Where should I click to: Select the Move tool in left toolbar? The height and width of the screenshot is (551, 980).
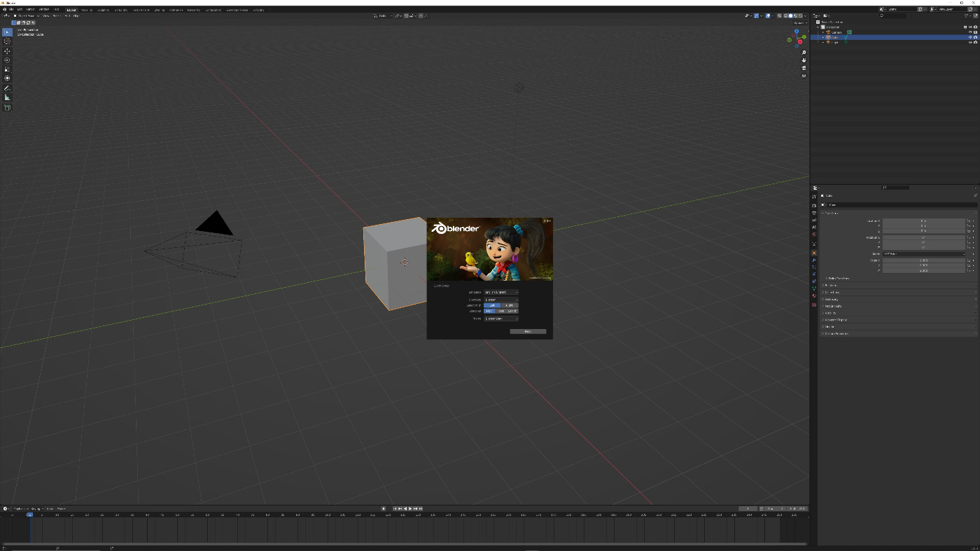(8, 50)
